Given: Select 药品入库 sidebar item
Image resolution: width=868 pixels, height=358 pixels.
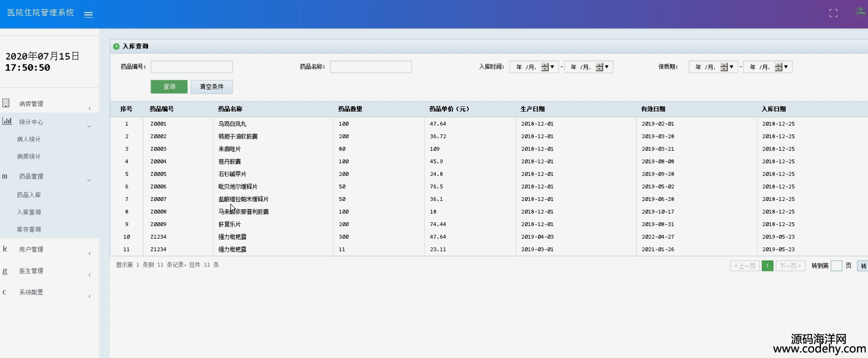Looking at the screenshot, I should point(29,195).
